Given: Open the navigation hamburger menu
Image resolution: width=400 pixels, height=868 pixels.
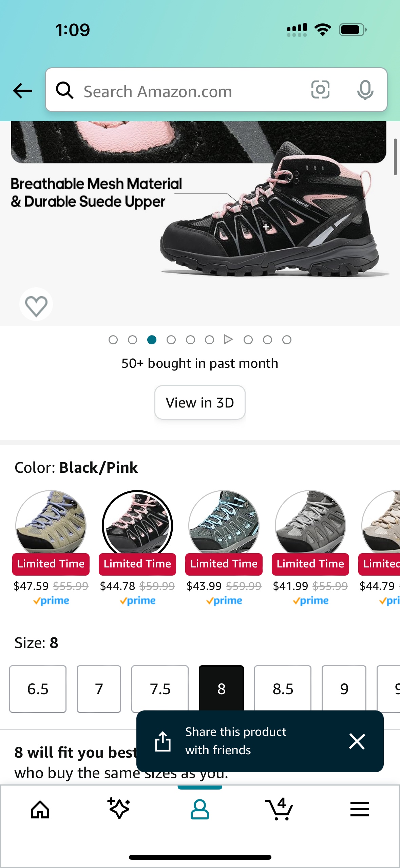Looking at the screenshot, I should click(360, 809).
